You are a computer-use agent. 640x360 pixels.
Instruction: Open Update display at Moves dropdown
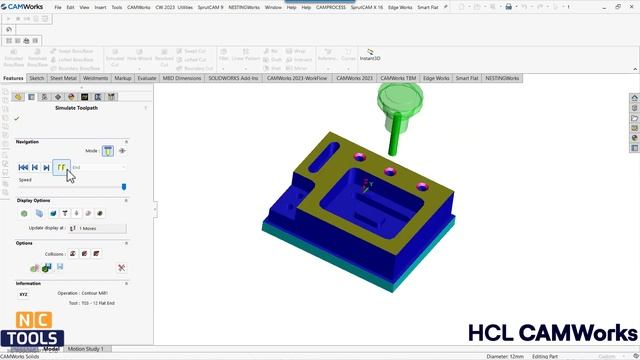(97, 229)
